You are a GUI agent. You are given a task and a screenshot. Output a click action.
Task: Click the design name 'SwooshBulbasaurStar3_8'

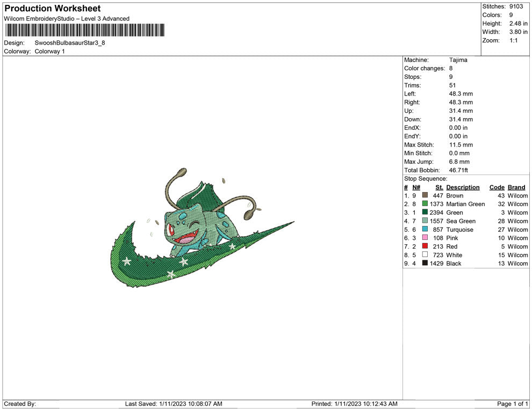click(70, 43)
